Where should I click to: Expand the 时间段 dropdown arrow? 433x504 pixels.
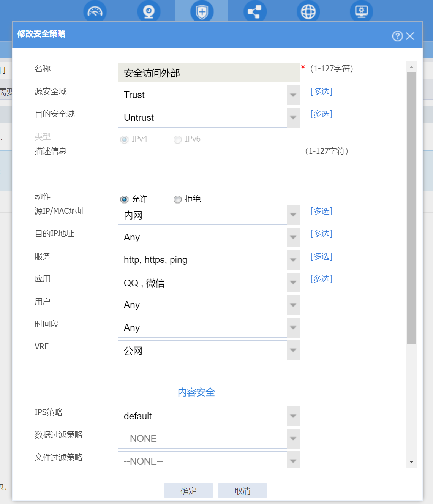pos(293,328)
